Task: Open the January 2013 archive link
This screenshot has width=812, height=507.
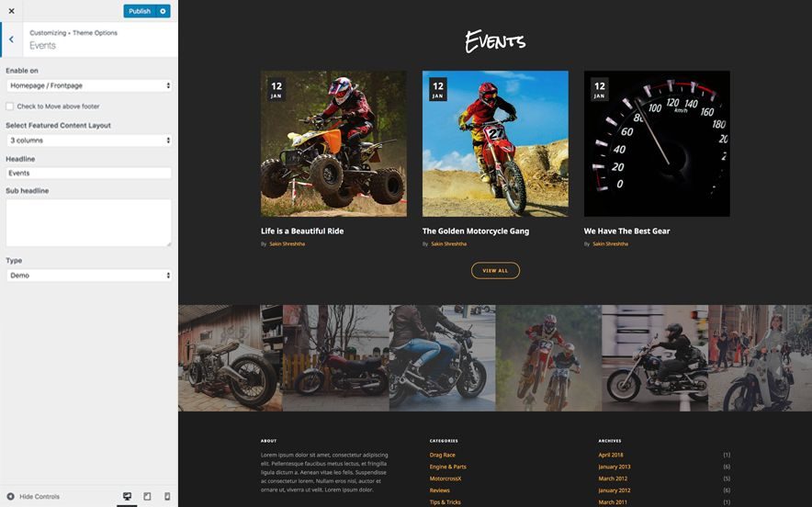Action: tap(615, 467)
